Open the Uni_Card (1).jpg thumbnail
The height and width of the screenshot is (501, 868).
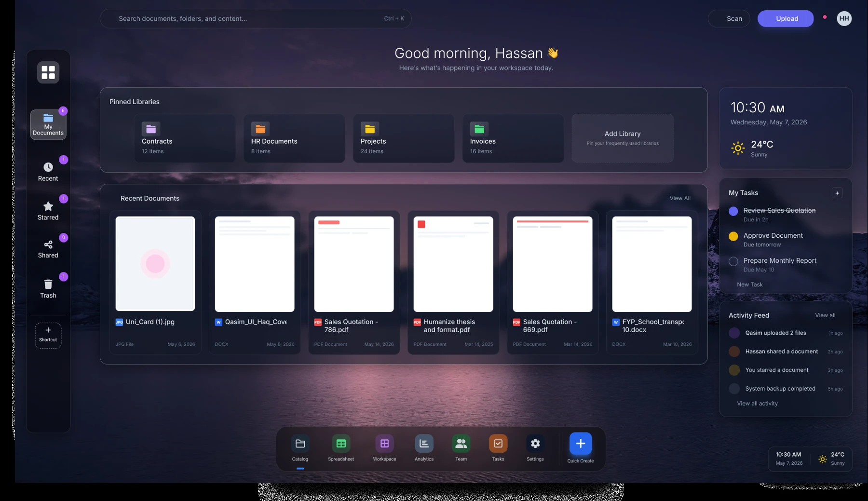pos(155,264)
